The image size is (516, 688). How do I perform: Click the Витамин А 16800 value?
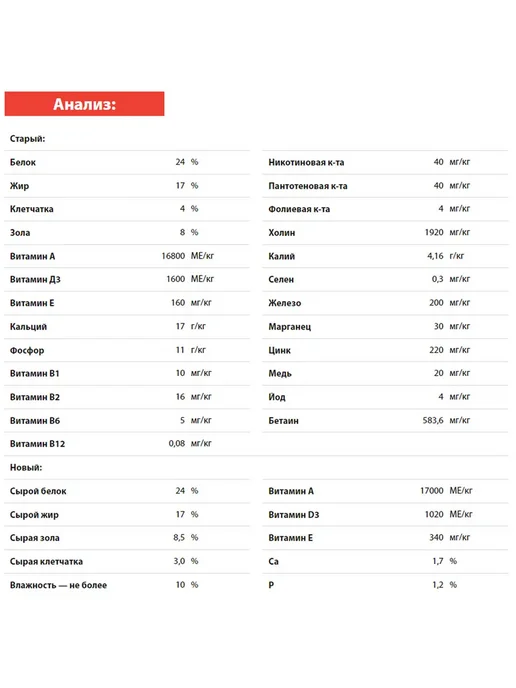tap(173, 256)
